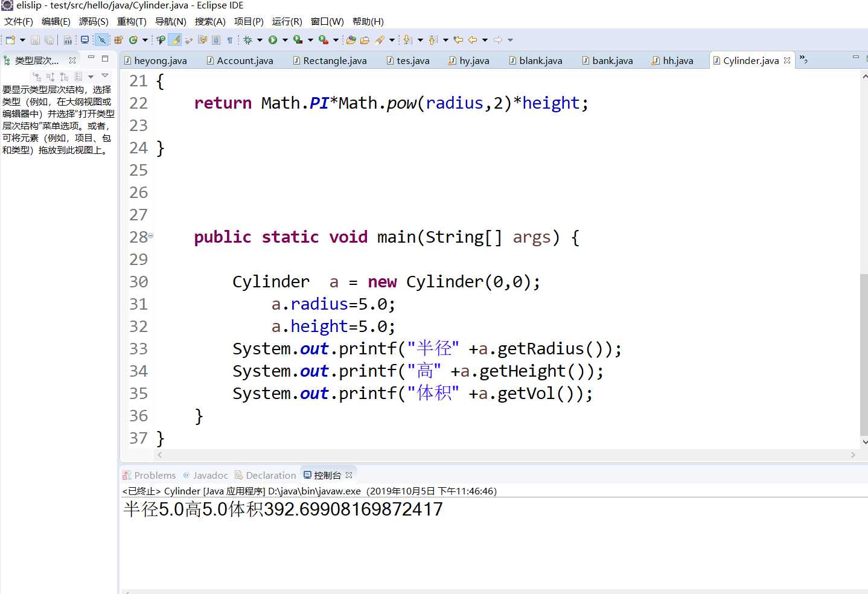Open the 窗口(W) menu
868x594 pixels.
[327, 21]
